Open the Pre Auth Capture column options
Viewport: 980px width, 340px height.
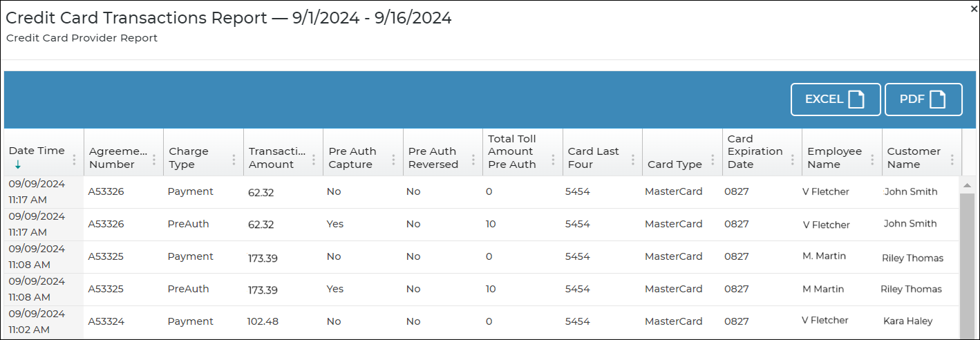[x=393, y=160]
